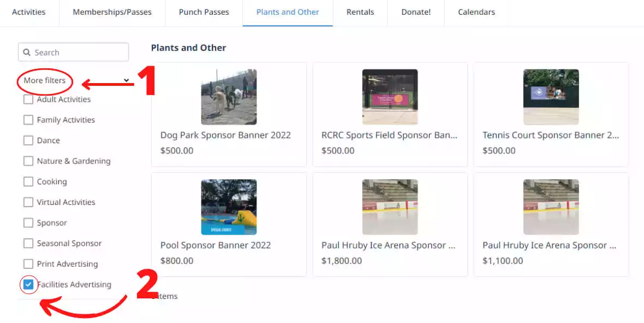Image resolution: width=644 pixels, height=323 pixels.
Task: Collapse the More filters chevron
Action: coord(126,80)
